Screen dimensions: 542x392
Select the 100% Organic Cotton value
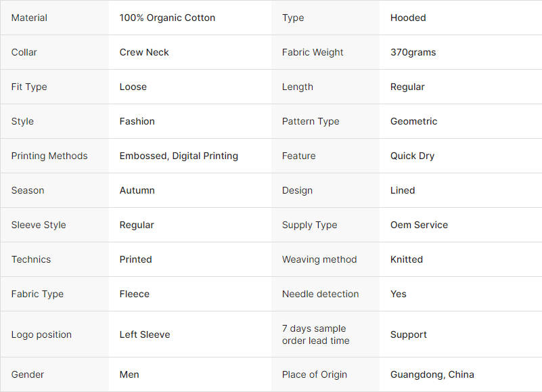point(167,18)
